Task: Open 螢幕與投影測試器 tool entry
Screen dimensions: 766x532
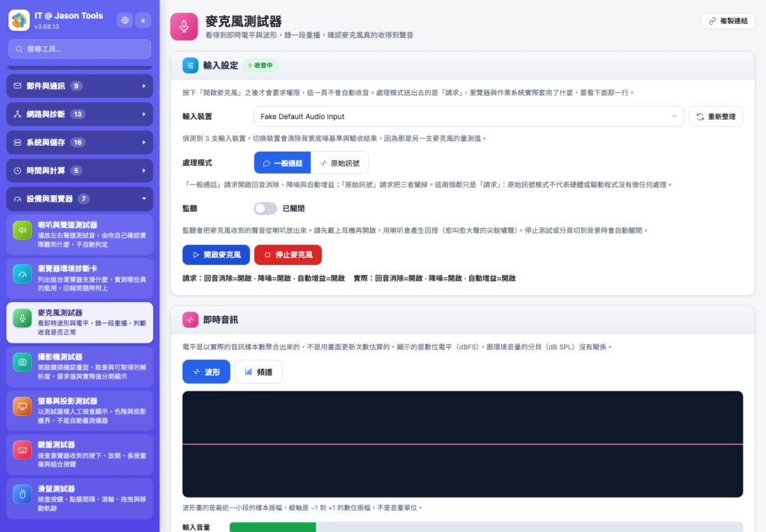Action: pyautogui.click(x=79, y=410)
